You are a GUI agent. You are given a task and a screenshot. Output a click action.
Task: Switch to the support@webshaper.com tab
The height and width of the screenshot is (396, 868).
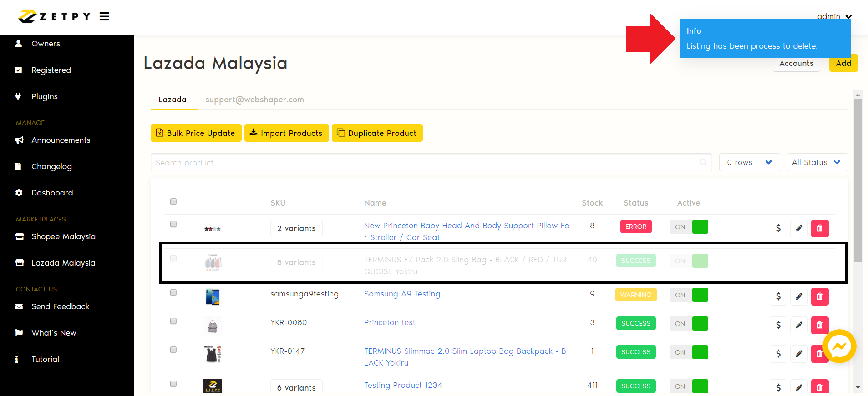254,100
